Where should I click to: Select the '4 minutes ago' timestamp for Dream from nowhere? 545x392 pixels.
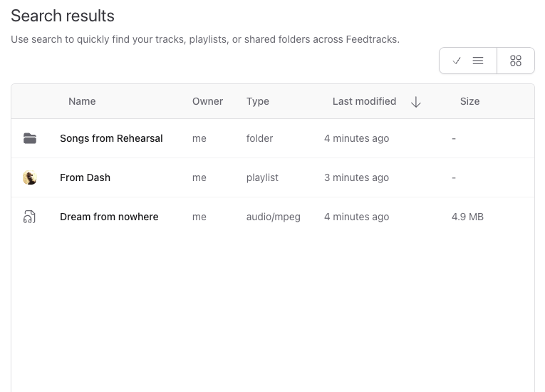pos(357,217)
